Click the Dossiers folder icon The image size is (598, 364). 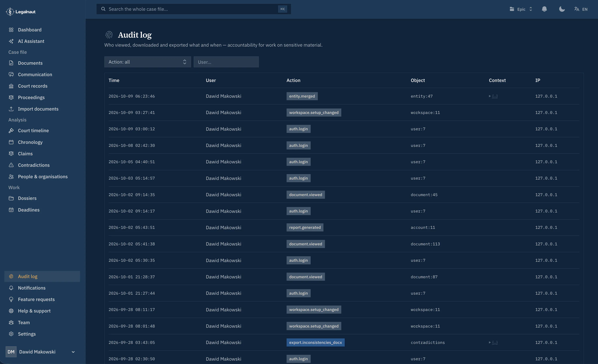coord(11,198)
